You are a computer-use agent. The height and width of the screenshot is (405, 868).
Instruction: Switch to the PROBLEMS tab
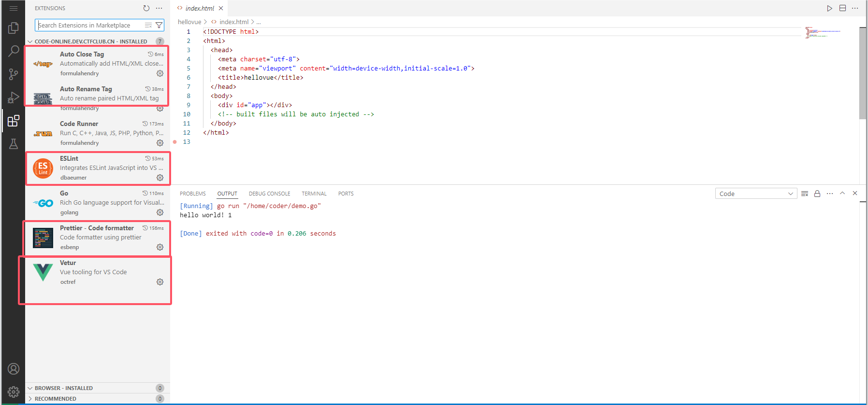[x=193, y=194]
